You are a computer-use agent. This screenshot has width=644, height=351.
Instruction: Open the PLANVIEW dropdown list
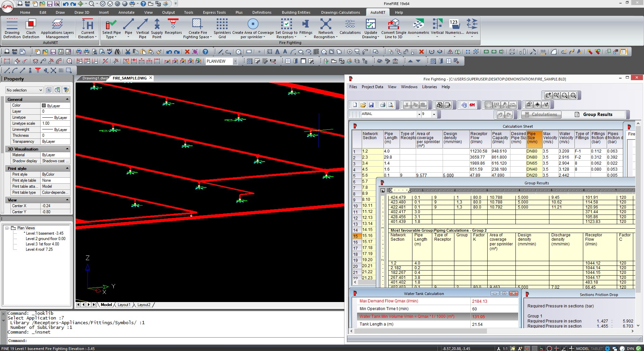235,61
